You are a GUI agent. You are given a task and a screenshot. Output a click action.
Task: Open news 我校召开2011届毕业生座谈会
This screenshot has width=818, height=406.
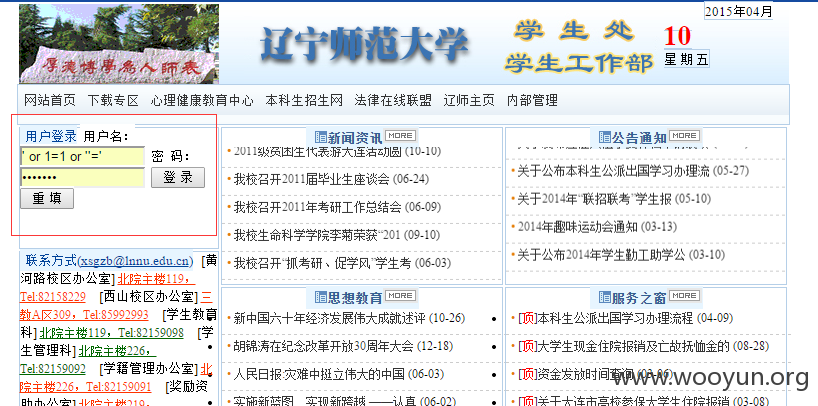(311, 180)
